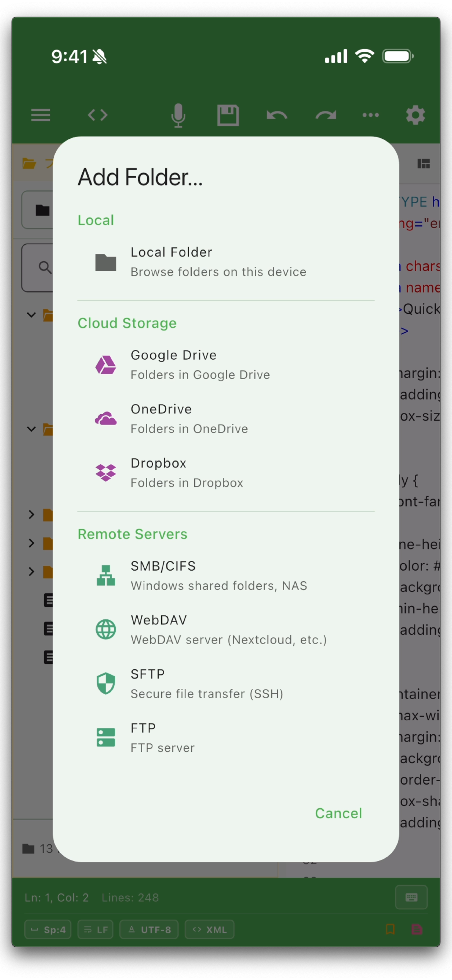This screenshot has width=452, height=980.
Task: Choose Google Drive cloud storage
Action: (x=226, y=365)
